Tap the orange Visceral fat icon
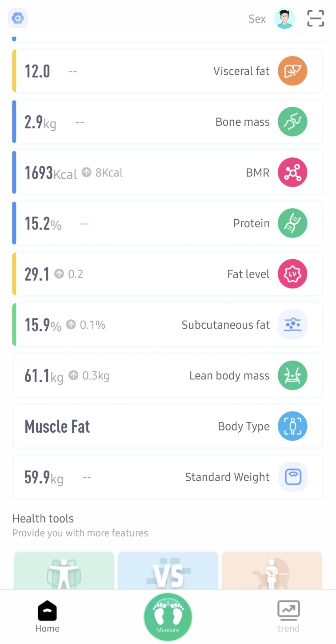 (292, 71)
